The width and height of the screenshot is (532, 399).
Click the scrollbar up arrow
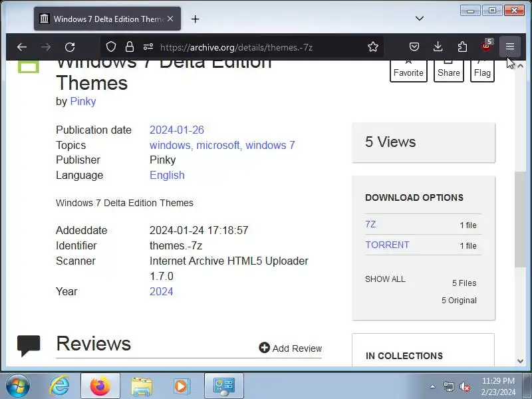coord(520,66)
